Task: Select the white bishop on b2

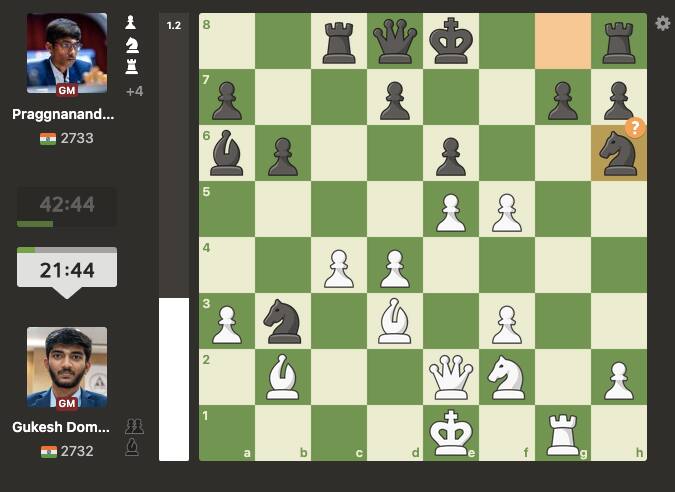Action: coord(283,377)
